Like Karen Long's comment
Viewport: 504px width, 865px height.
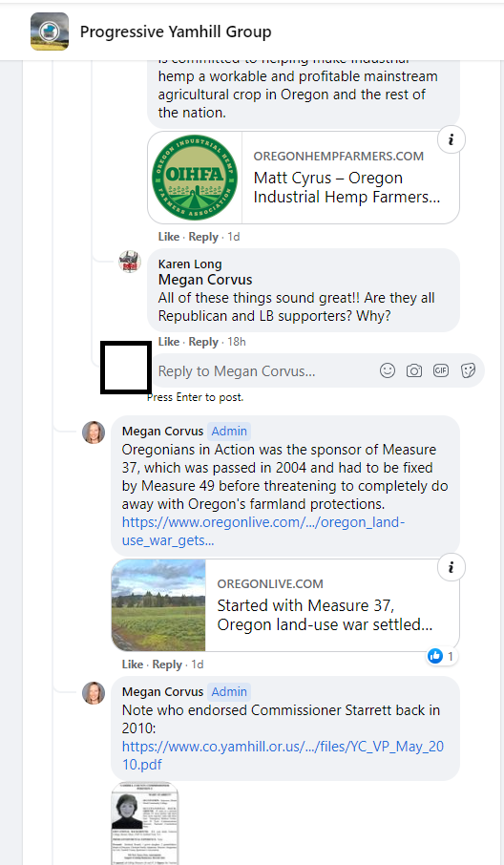click(x=169, y=342)
